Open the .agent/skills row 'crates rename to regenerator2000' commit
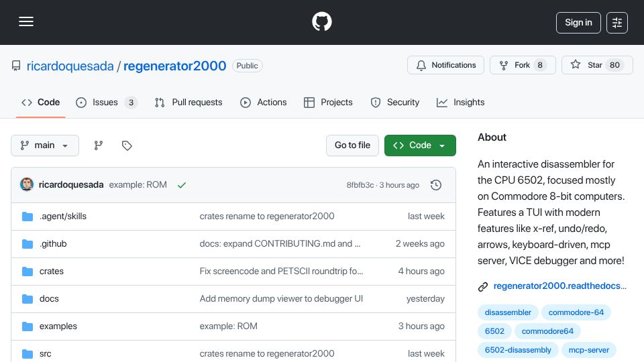This screenshot has height=362, width=644. pos(267,217)
